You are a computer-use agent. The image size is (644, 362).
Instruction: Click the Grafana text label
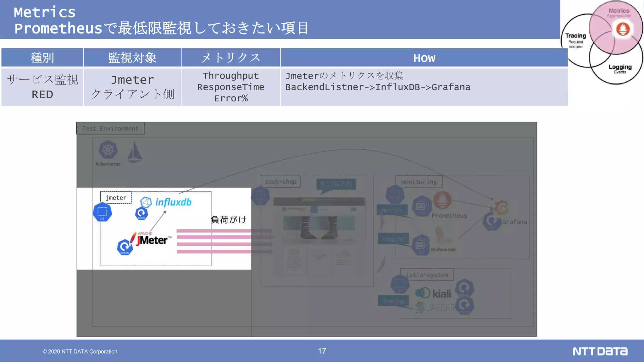pos(514,222)
